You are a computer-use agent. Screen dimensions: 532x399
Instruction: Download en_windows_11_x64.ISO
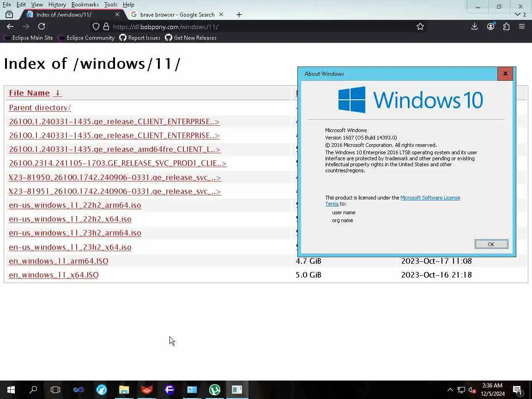point(54,275)
